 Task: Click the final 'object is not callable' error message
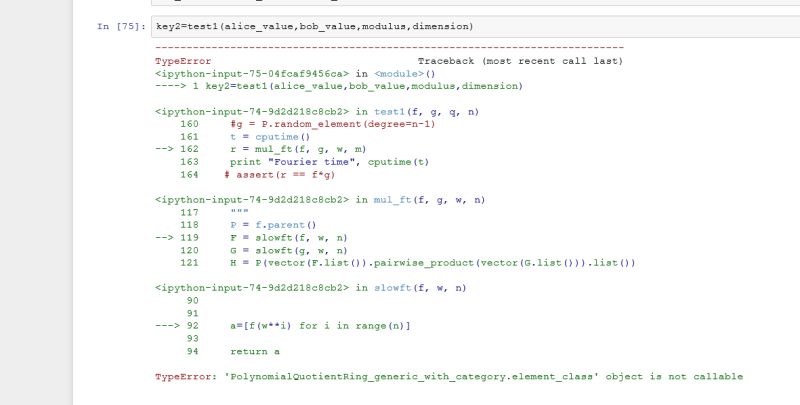pyautogui.click(x=449, y=377)
